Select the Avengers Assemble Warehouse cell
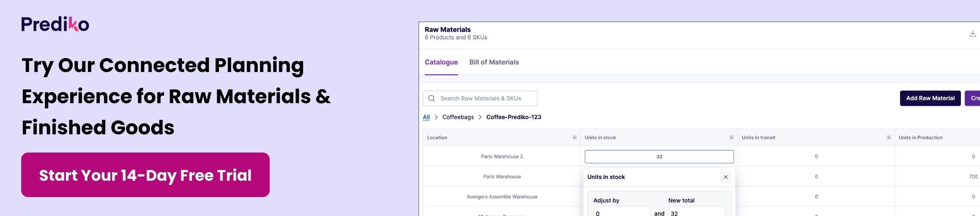 [502, 197]
